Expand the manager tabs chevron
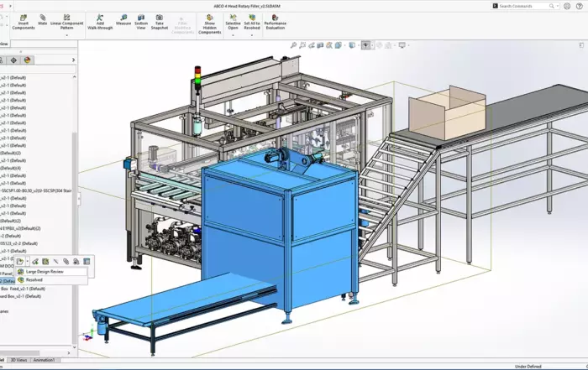Viewport: 588px width, 370px height. 74,60
